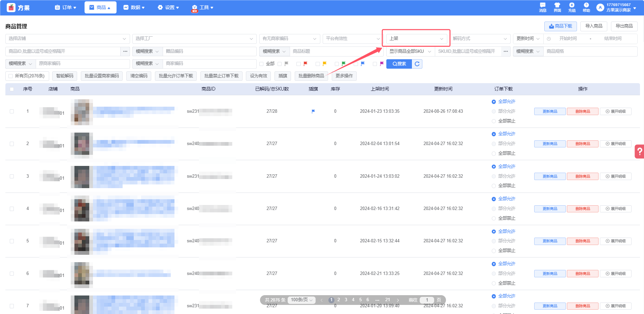Screen dimensions: 644x314
Task: Open the 消息 messages icon
Action: click(542, 7)
